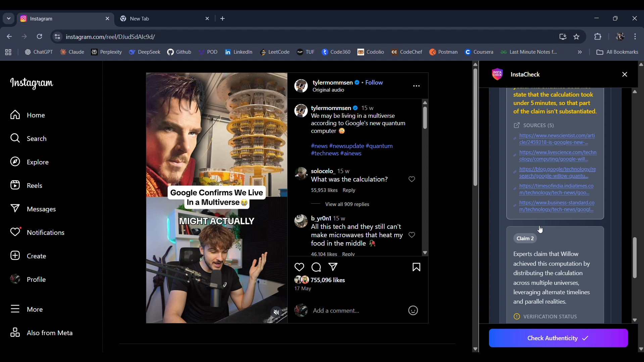
Task: Open the All Bookmarks folder
Action: point(617,52)
